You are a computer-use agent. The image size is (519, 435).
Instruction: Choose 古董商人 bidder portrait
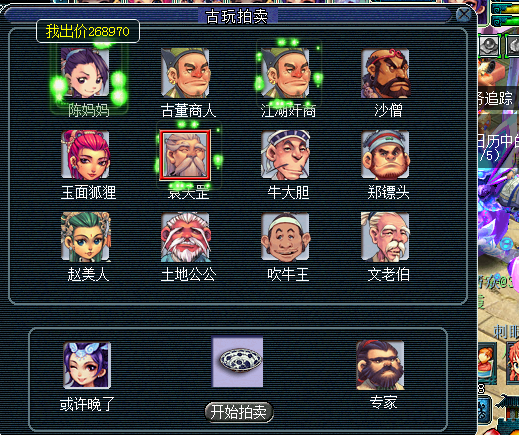pyautogui.click(x=185, y=73)
